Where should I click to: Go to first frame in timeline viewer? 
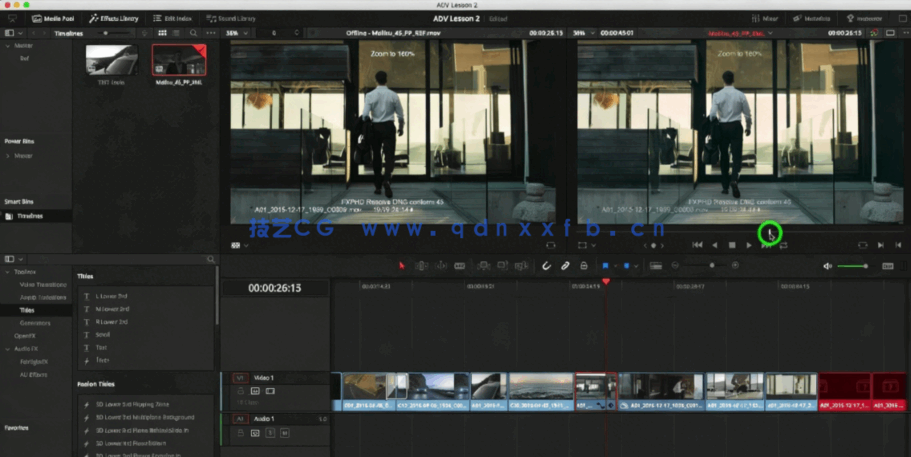[697, 245]
